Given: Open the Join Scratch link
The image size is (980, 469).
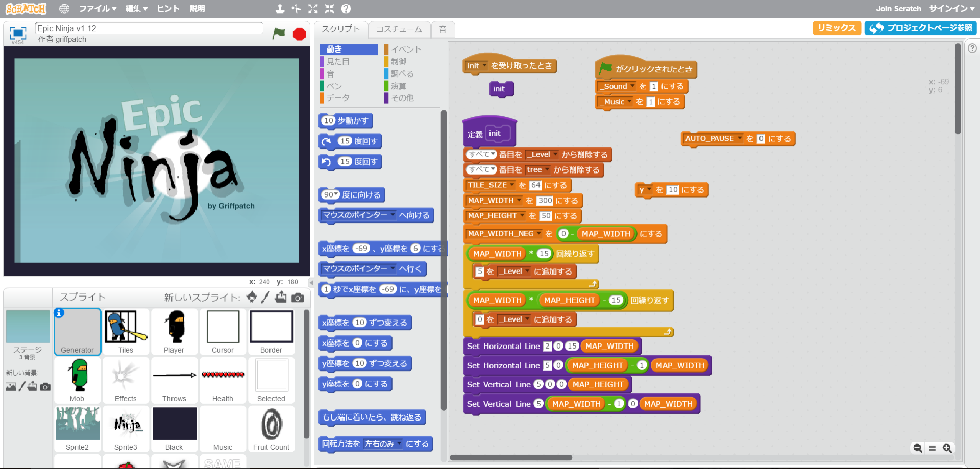Looking at the screenshot, I should (x=898, y=9).
